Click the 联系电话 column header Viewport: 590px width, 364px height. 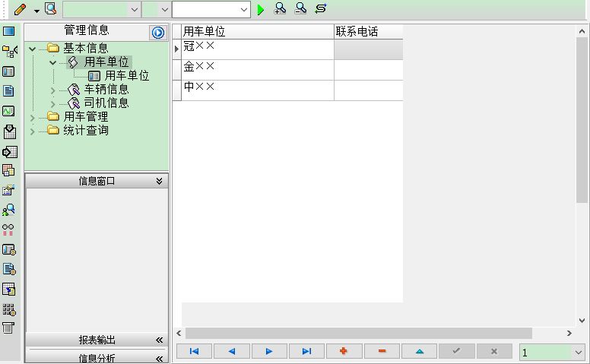369,32
